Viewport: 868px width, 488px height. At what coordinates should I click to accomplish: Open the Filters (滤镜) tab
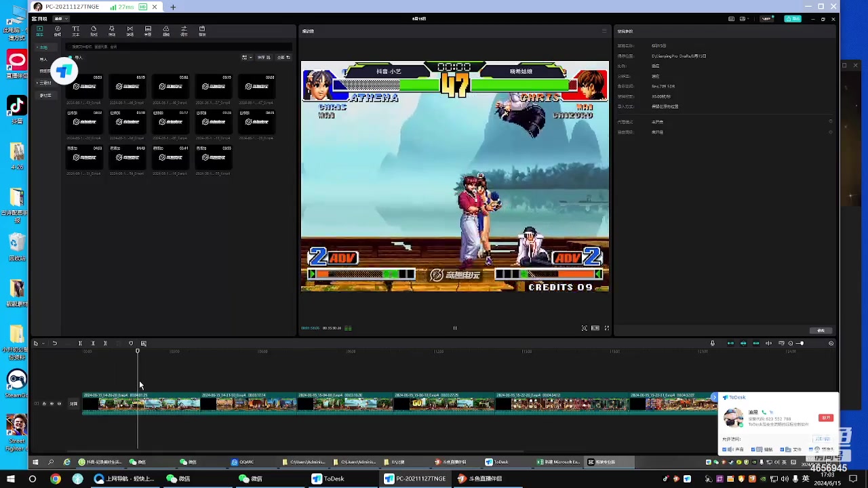165,30
